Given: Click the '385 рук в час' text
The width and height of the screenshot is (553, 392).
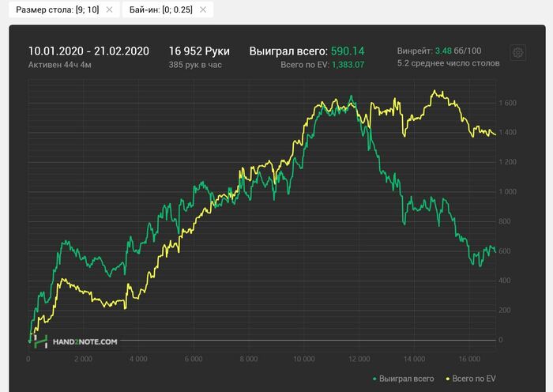Looking at the screenshot, I should (x=195, y=65).
